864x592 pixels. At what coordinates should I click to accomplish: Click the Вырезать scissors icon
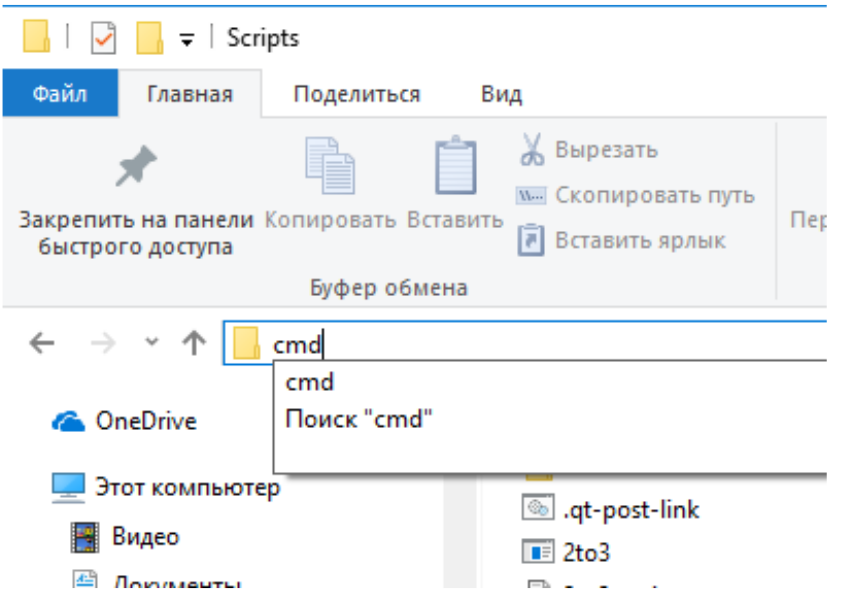[x=530, y=151]
